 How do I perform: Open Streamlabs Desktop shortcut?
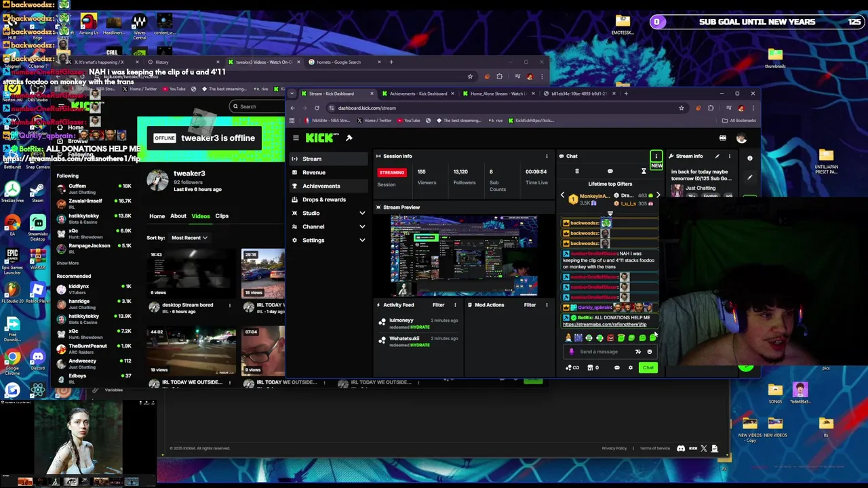pyautogui.click(x=37, y=227)
